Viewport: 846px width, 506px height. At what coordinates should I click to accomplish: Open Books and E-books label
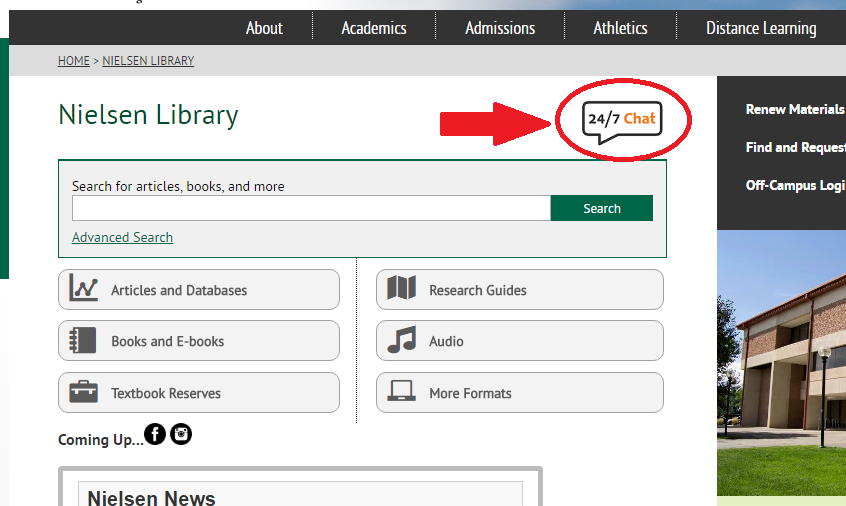click(x=168, y=341)
